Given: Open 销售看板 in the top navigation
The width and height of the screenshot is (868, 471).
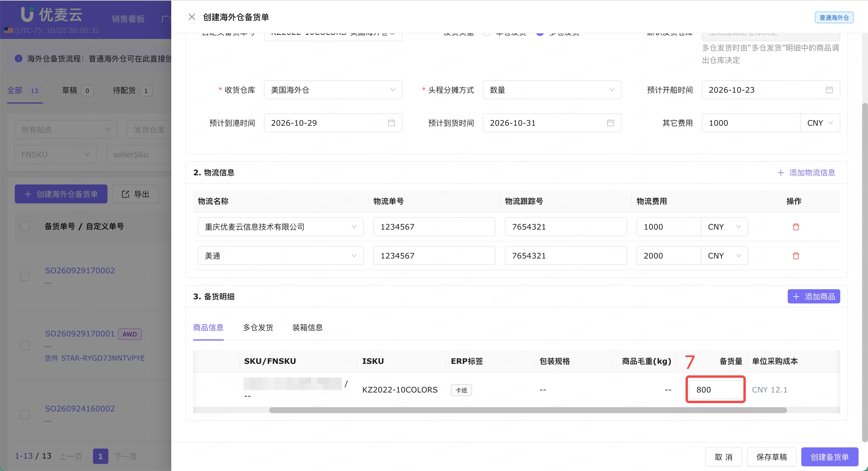Looking at the screenshot, I should [x=128, y=19].
